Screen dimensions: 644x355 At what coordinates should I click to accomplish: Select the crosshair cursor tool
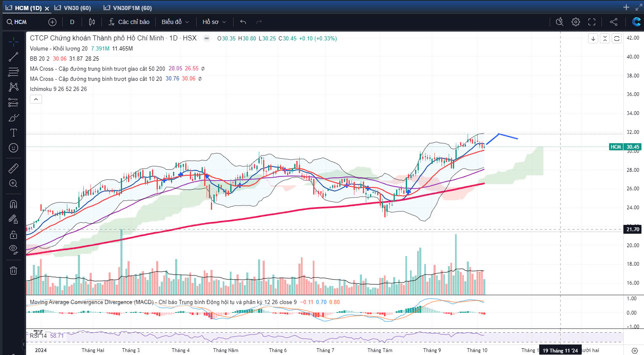[13, 41]
